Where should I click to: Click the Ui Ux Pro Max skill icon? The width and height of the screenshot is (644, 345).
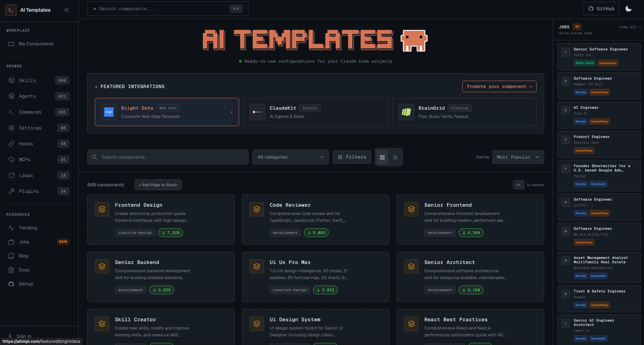(x=257, y=266)
